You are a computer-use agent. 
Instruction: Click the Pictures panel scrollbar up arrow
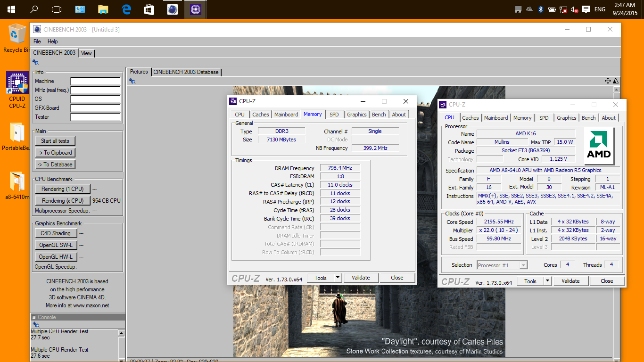(x=616, y=89)
